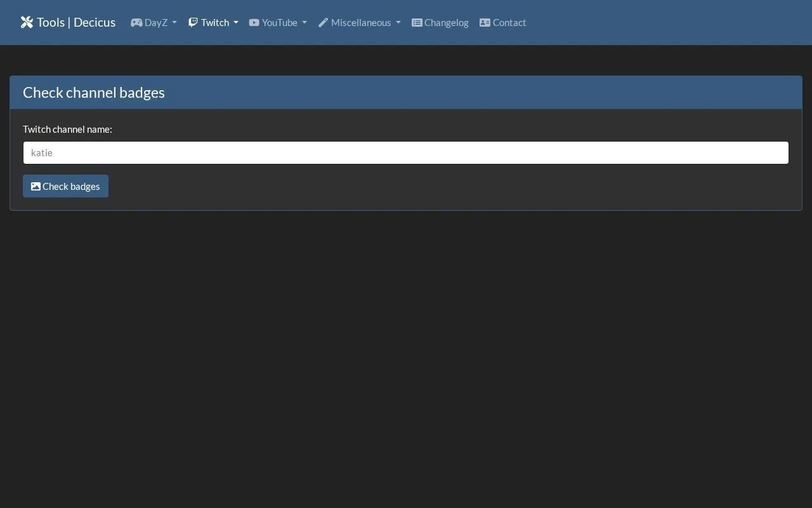Expand the YouTube dropdown caret

(304, 23)
